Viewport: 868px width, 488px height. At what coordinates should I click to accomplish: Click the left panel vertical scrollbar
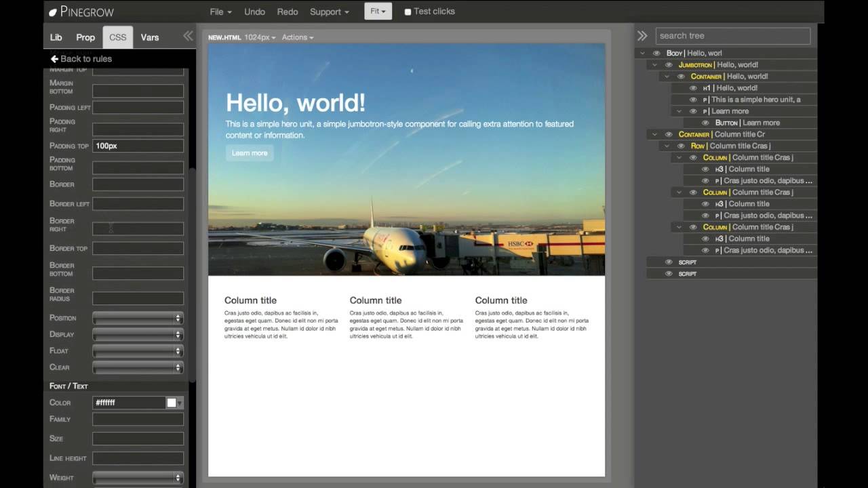[x=192, y=274]
